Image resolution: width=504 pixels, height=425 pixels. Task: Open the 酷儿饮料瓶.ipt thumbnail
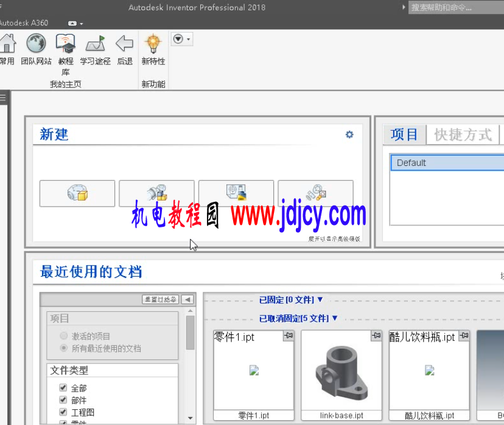point(429,370)
